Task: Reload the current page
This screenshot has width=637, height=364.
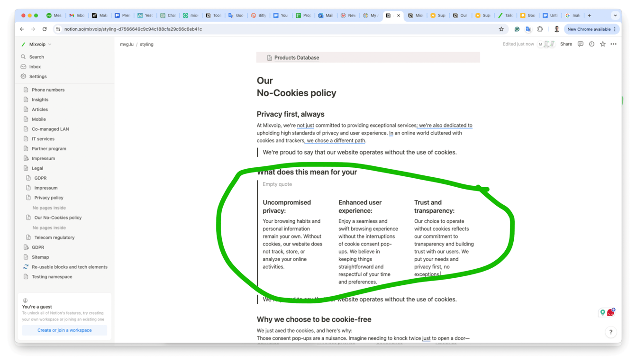Action: [x=45, y=29]
